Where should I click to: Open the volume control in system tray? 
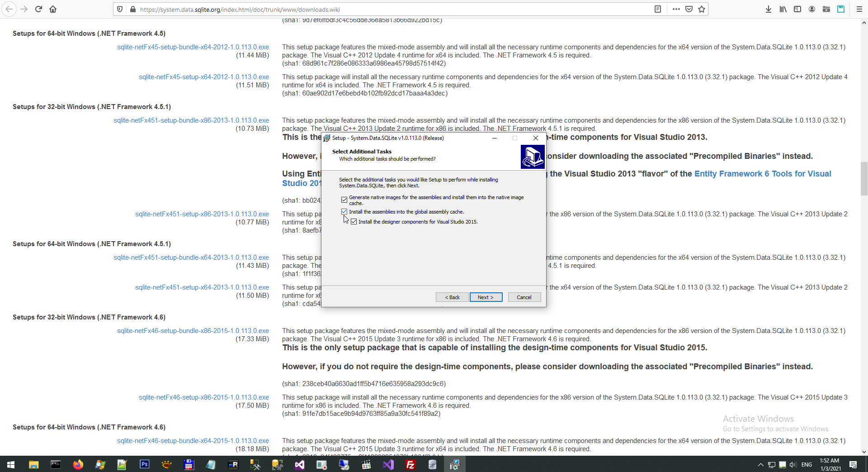point(793,465)
